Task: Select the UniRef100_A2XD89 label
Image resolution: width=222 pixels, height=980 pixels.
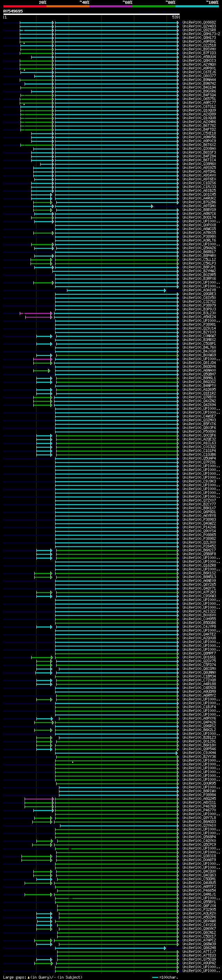Action: [x=199, y=114]
